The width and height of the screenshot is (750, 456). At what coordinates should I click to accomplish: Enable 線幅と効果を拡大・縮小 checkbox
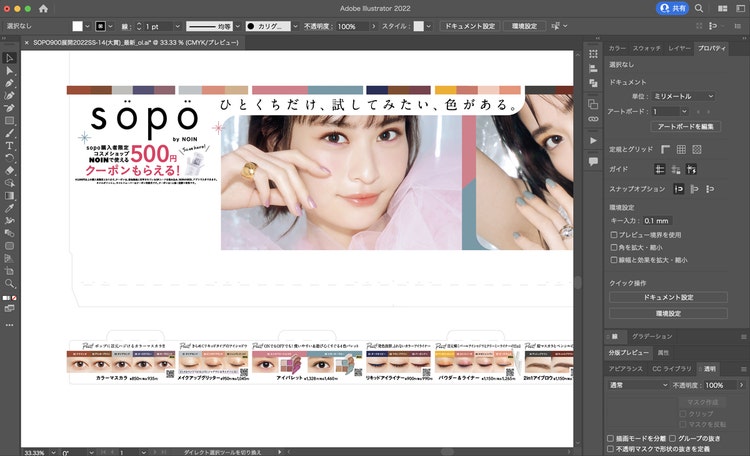click(x=614, y=260)
